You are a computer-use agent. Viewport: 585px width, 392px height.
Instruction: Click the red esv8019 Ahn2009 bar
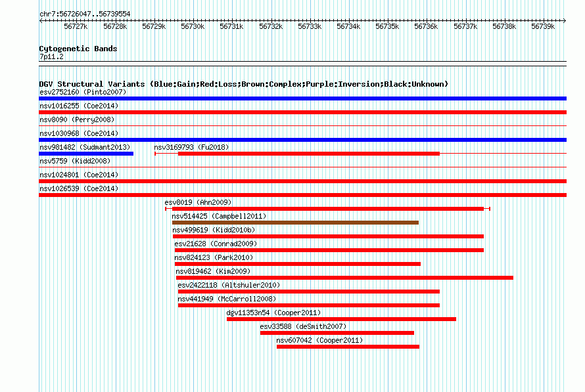pyautogui.click(x=328, y=209)
